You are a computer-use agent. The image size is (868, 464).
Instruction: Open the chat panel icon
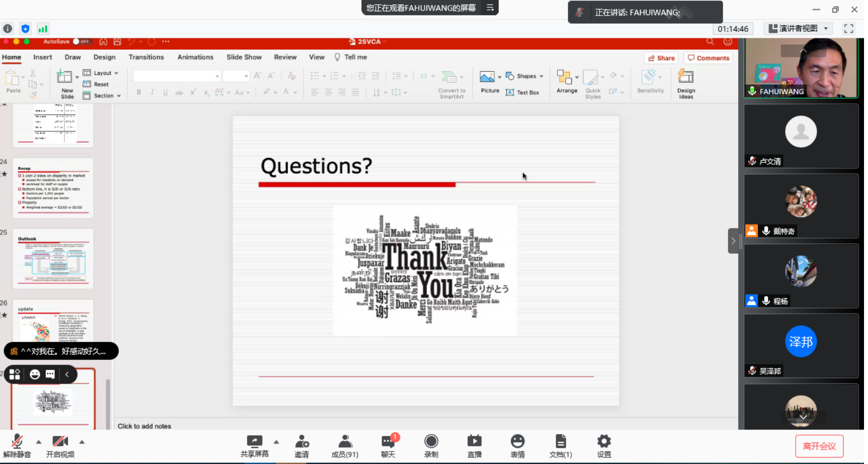pos(388,442)
